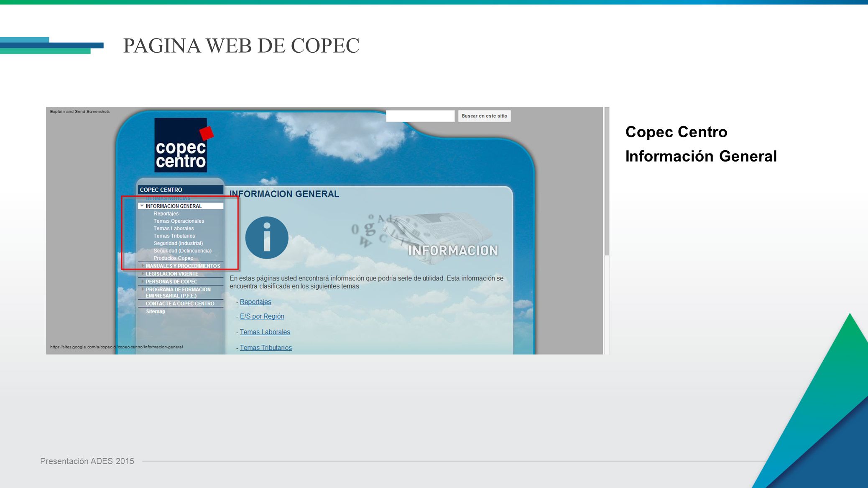Expand the MANUALES Y PROCEDIMIENTOS arrow
This screenshot has width=868, height=488.
[x=143, y=266]
